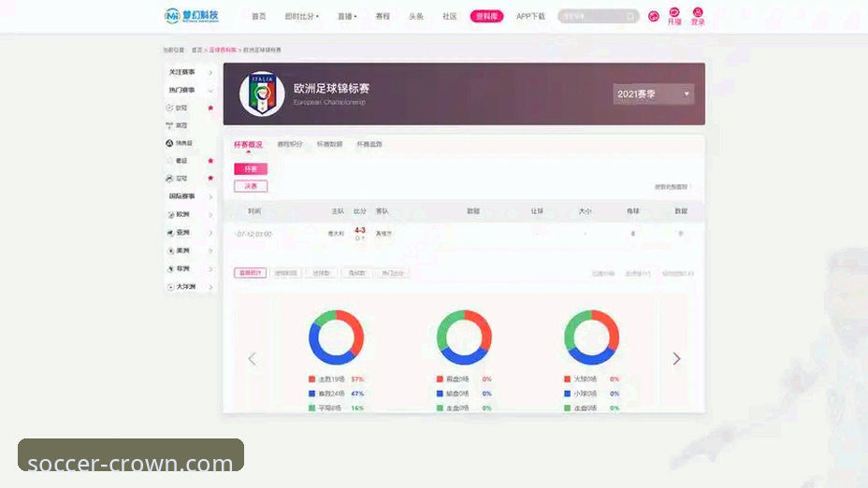Screen dimensions: 868x488
Task: Switch to the 杯赛数据 tab
Action: point(330,144)
